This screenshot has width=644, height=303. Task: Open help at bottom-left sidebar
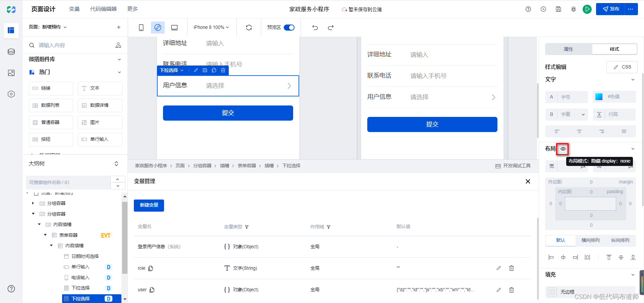[11, 289]
